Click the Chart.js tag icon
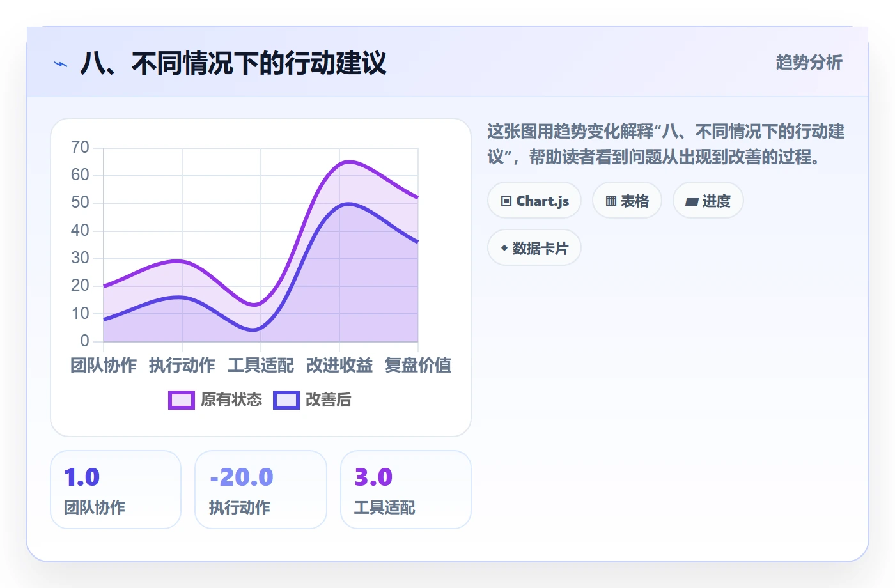The height and width of the screenshot is (588, 895). click(x=506, y=201)
